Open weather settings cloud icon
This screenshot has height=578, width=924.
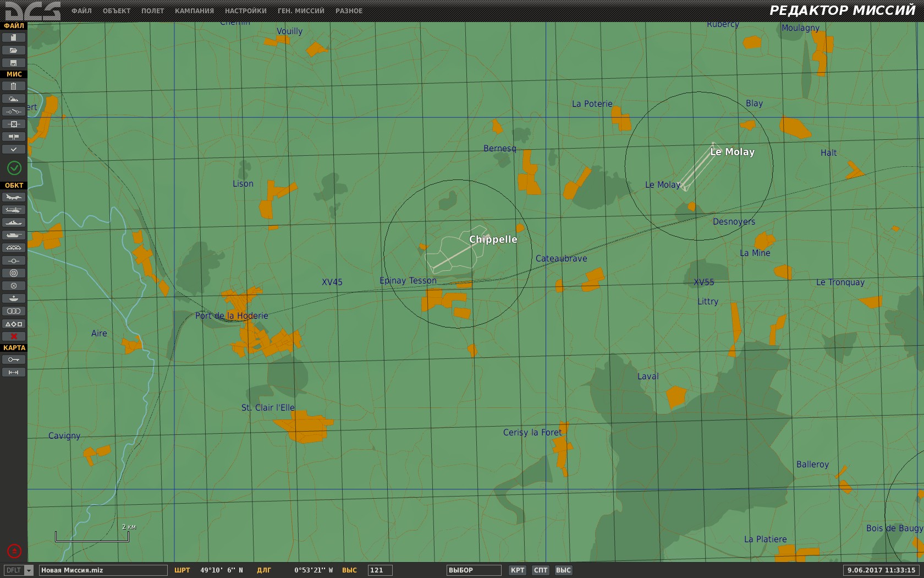tap(14, 99)
